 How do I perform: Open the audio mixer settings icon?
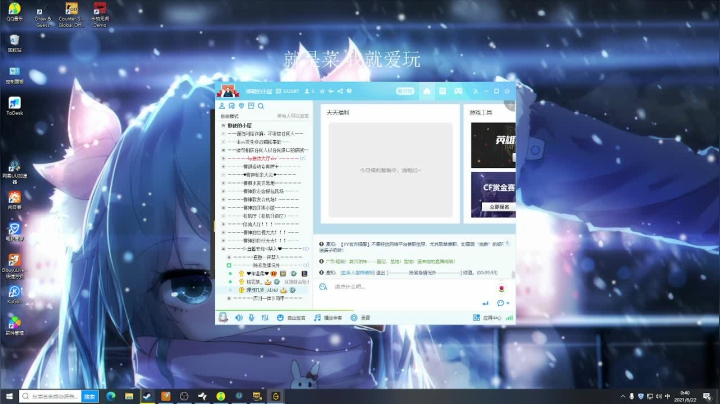[x=265, y=318]
